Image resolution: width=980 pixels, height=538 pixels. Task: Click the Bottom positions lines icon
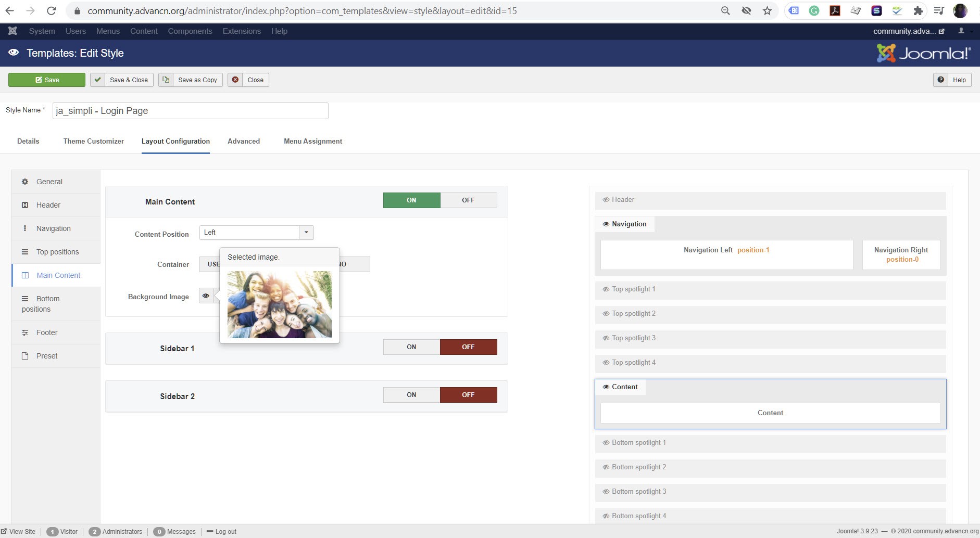tap(25, 299)
